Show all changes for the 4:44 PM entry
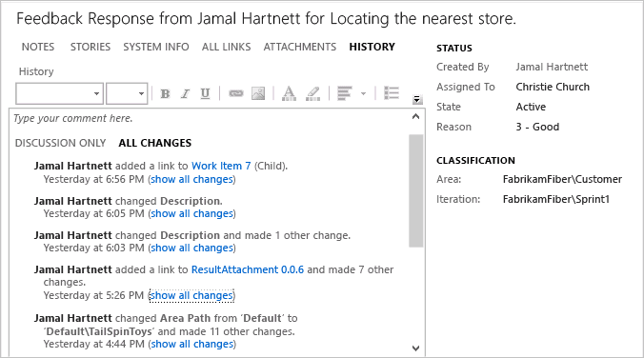 tap(191, 344)
